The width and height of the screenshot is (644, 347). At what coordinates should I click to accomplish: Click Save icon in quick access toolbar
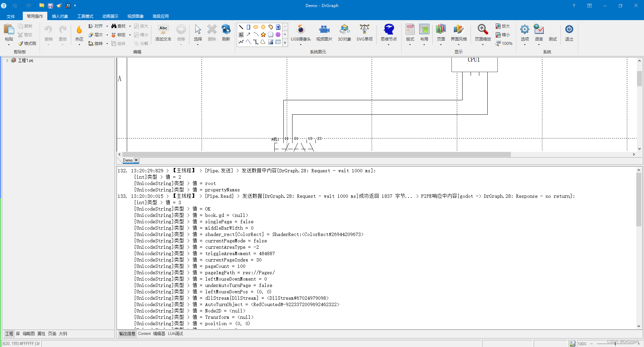click(x=50, y=6)
